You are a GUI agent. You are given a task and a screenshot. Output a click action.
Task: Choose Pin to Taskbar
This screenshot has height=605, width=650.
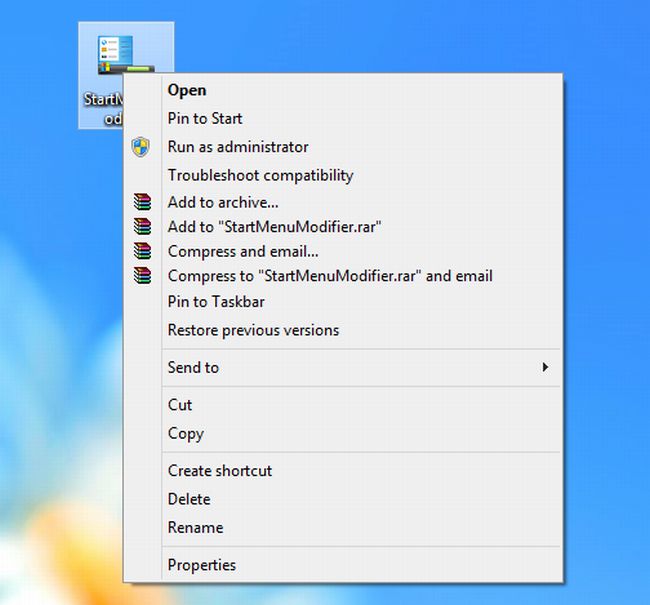(x=343, y=302)
